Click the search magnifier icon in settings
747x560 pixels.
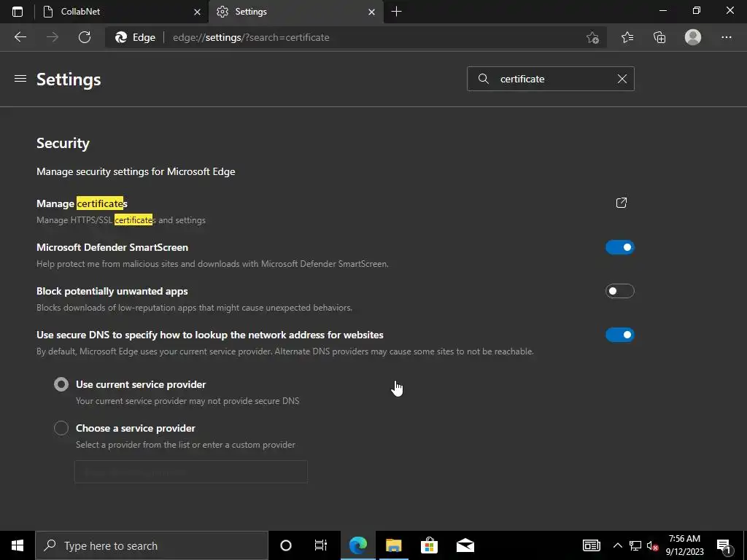[483, 79]
